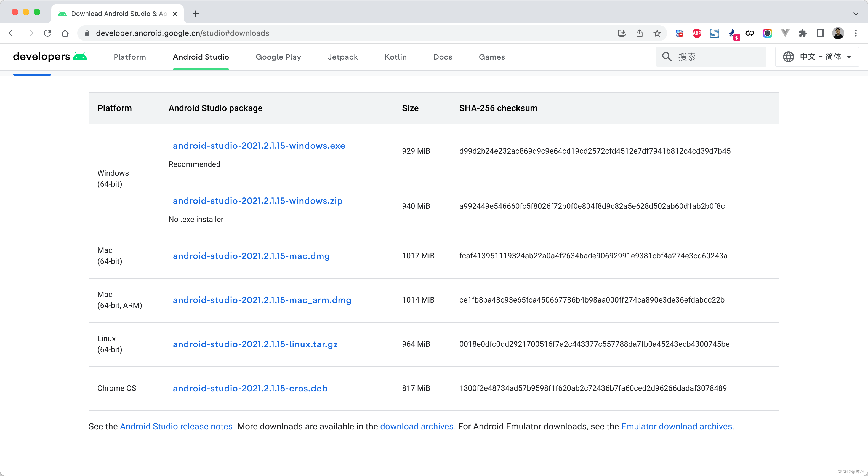Open the Android Studio navigation tab
Image resolution: width=868 pixels, height=476 pixels.
[x=201, y=57]
